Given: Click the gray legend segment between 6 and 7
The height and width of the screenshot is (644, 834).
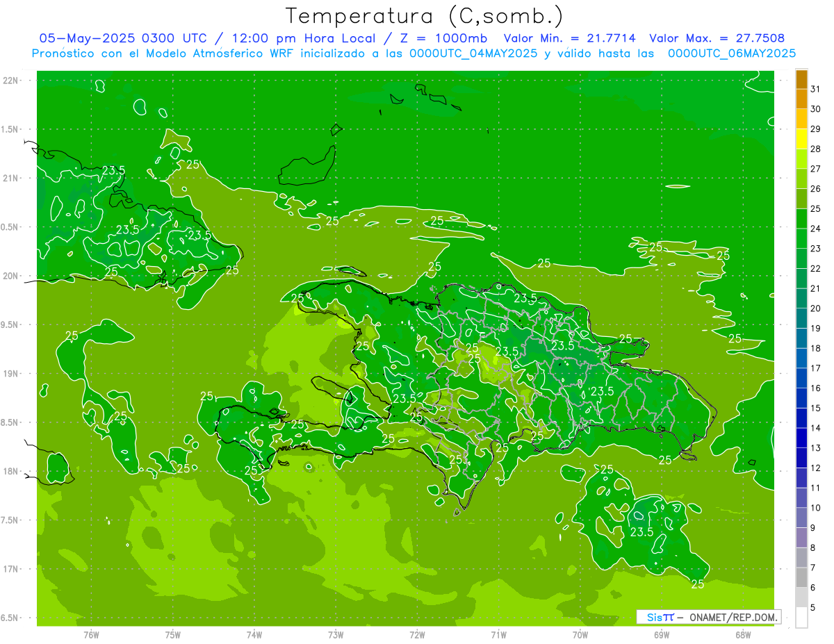Looking at the screenshot, I should (801, 578).
